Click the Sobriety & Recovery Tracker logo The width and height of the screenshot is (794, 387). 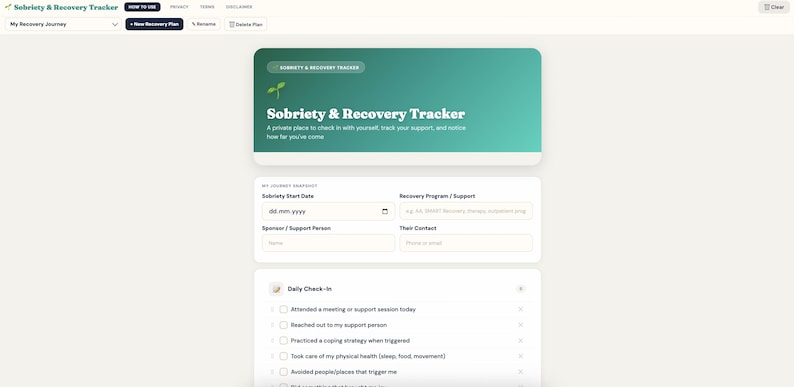[x=61, y=7]
